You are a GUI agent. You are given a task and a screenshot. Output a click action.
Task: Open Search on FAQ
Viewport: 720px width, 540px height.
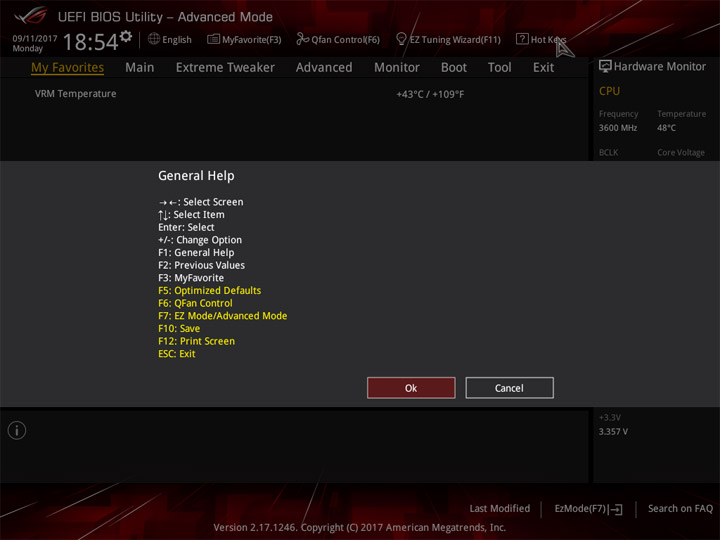pos(680,508)
